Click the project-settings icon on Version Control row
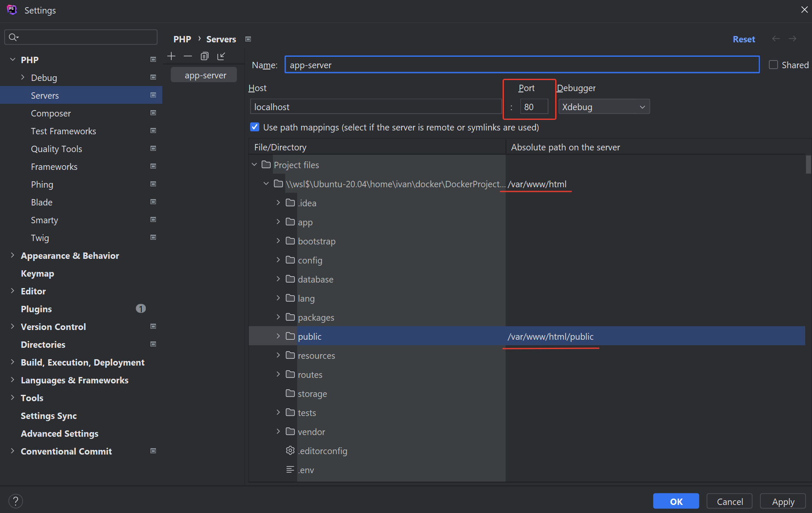The height and width of the screenshot is (513, 812). click(x=153, y=326)
